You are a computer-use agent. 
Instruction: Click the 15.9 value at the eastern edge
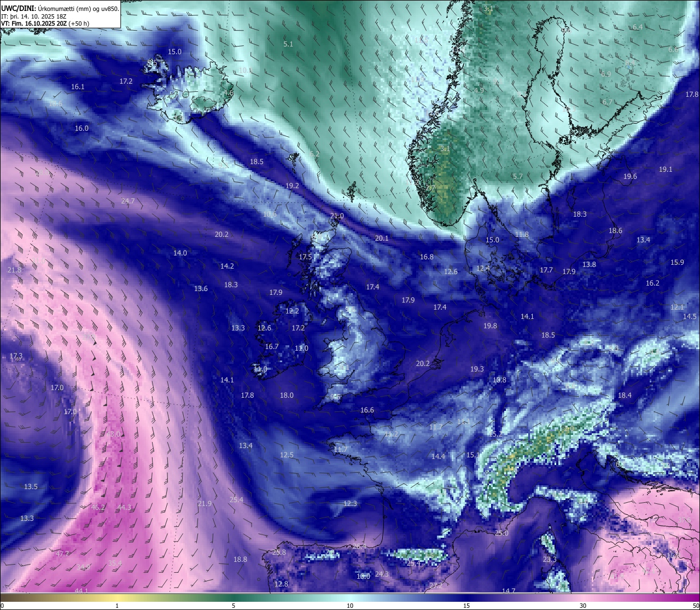tap(677, 262)
